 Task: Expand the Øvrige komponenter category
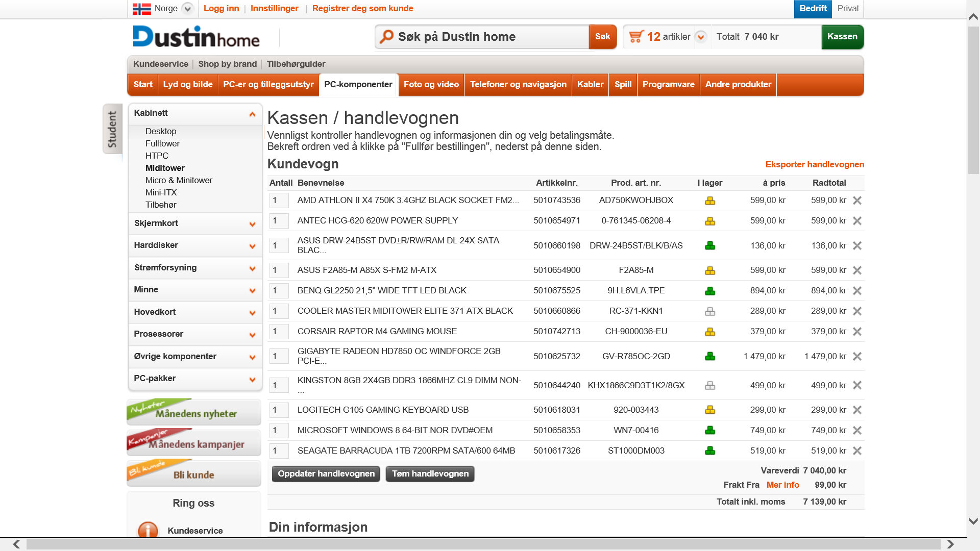(x=252, y=358)
